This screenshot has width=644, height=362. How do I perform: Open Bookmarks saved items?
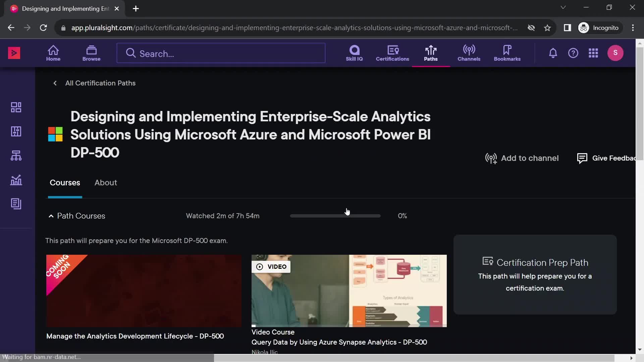507,53
